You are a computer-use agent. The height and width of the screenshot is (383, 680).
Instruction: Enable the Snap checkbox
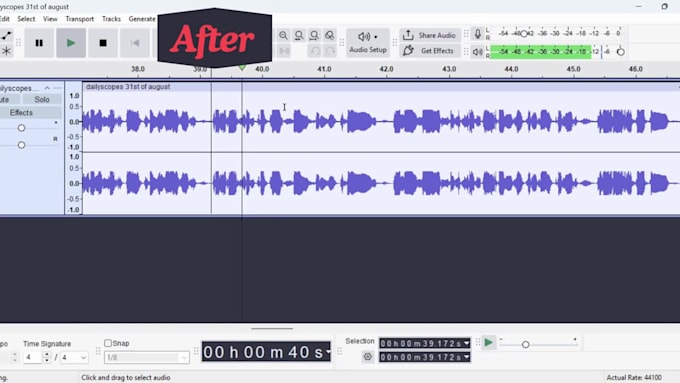[108, 343]
